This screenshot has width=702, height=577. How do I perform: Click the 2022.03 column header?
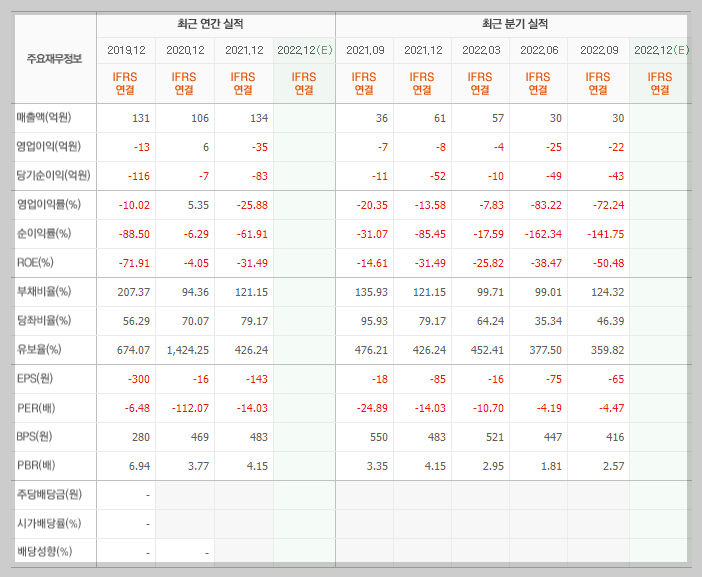coord(481,50)
